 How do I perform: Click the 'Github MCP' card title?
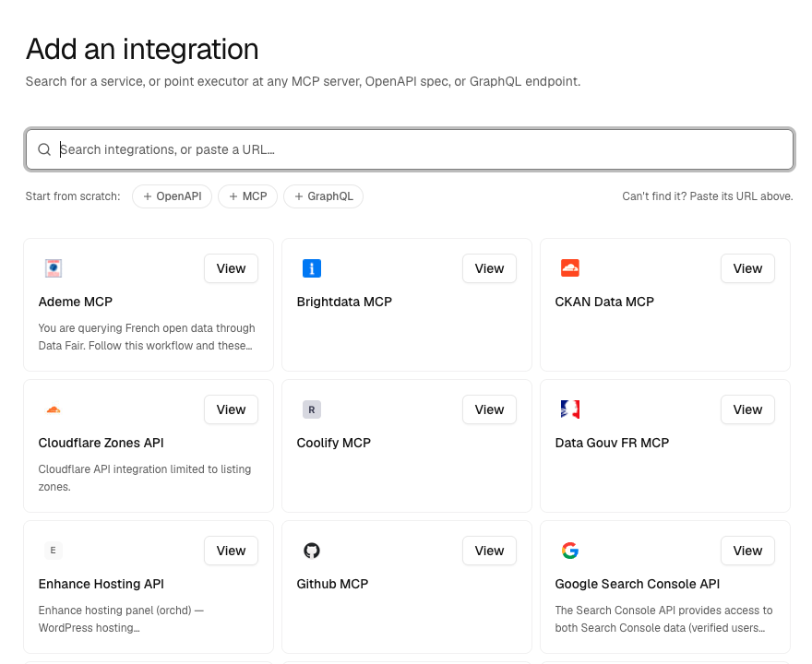[332, 585]
